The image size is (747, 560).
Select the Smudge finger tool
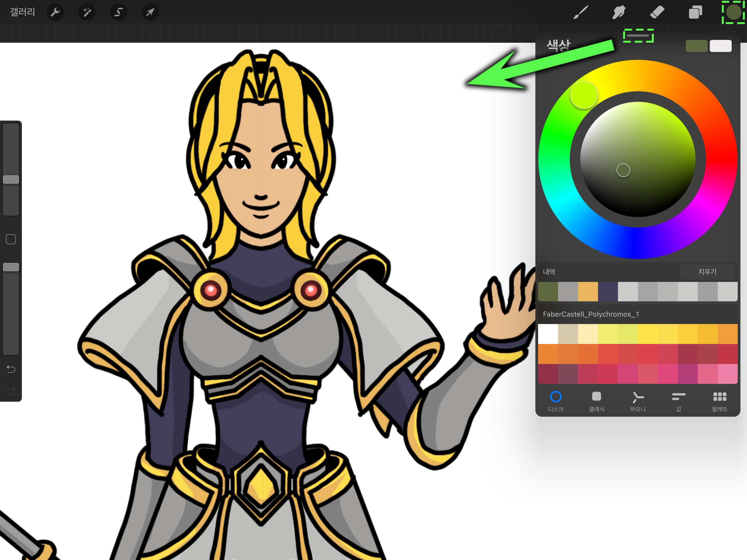[619, 13]
